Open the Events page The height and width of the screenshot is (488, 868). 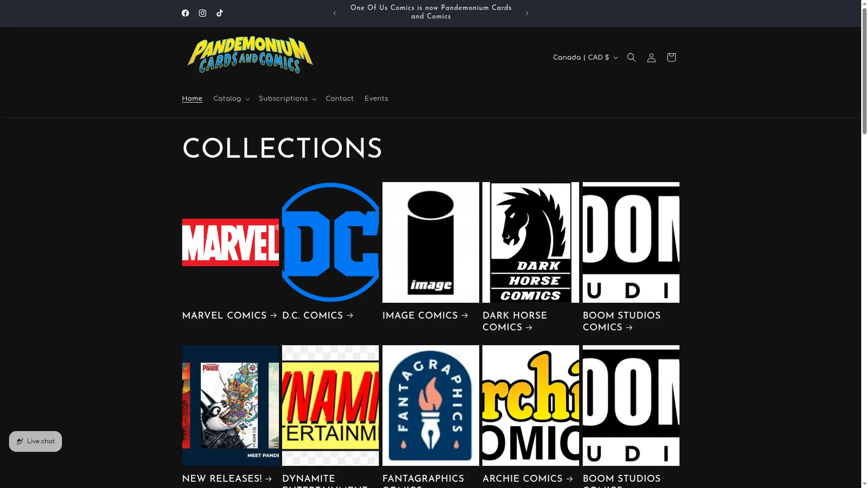[376, 99]
